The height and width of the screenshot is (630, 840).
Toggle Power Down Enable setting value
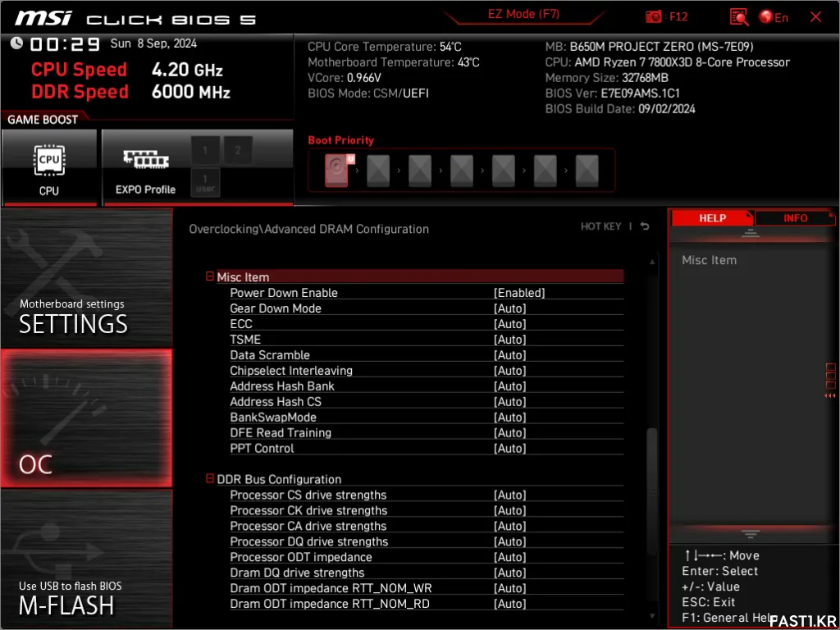click(x=519, y=293)
